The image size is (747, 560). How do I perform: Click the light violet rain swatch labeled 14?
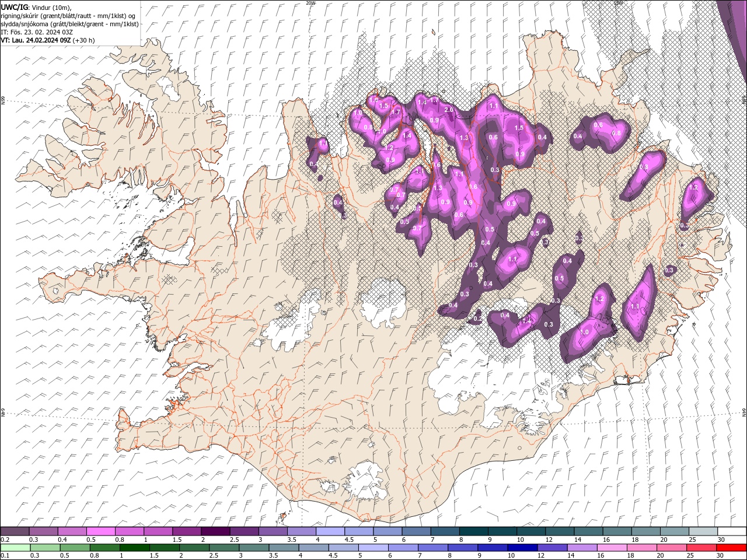tap(581, 548)
